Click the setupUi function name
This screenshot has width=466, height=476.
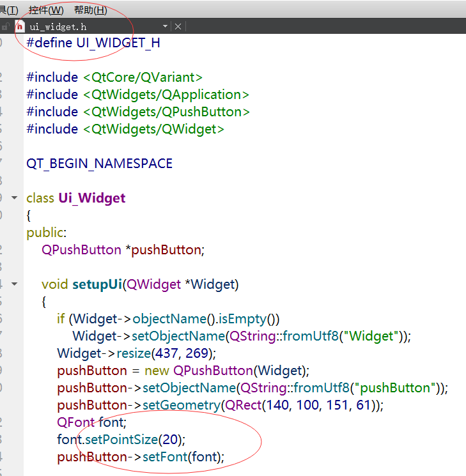tap(97, 285)
